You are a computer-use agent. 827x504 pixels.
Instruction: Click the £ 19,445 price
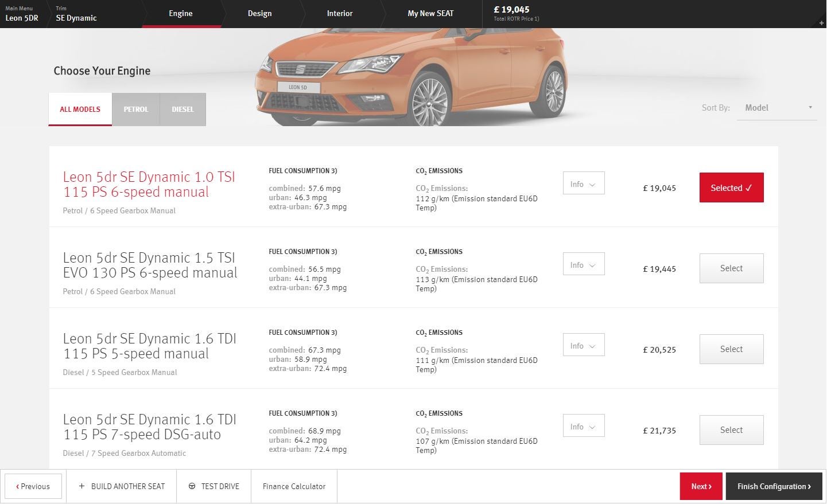(659, 269)
